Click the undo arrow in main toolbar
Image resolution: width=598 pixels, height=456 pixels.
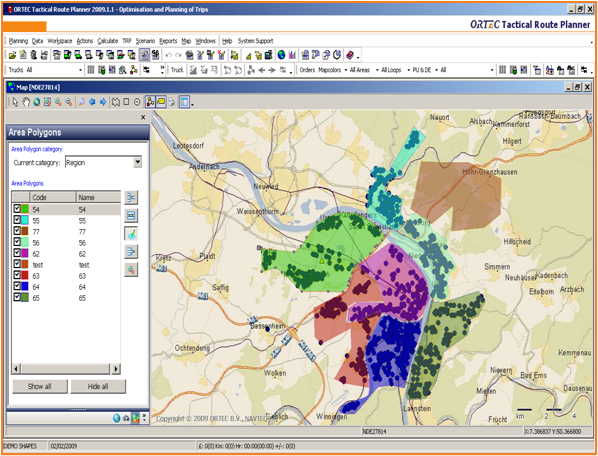click(168, 56)
